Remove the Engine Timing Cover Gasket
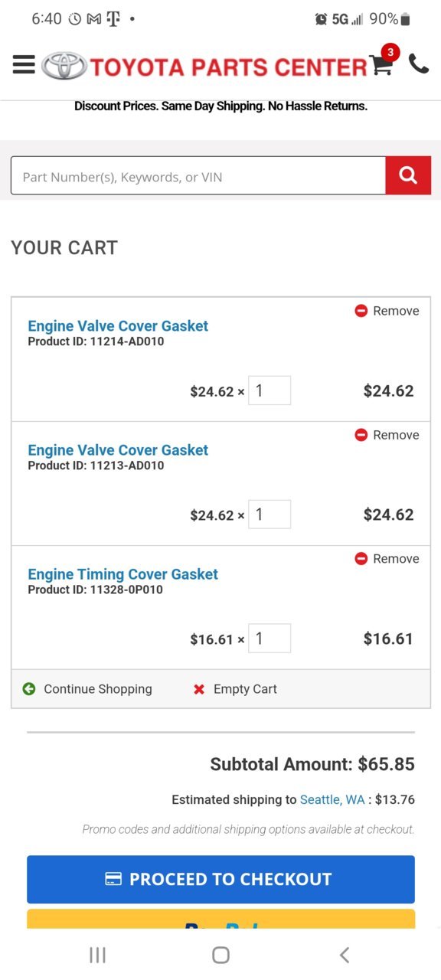The width and height of the screenshot is (441, 980). (x=387, y=559)
